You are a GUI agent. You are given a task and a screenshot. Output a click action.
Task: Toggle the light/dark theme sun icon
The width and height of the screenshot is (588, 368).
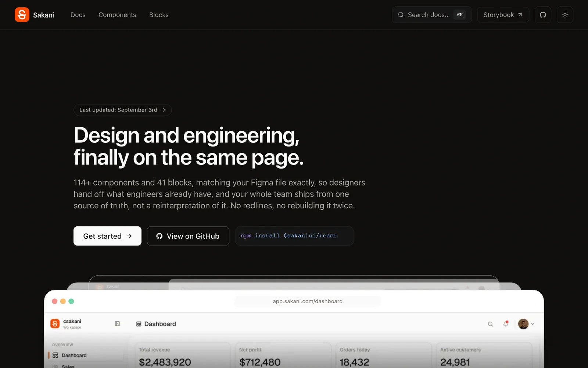coord(565,15)
